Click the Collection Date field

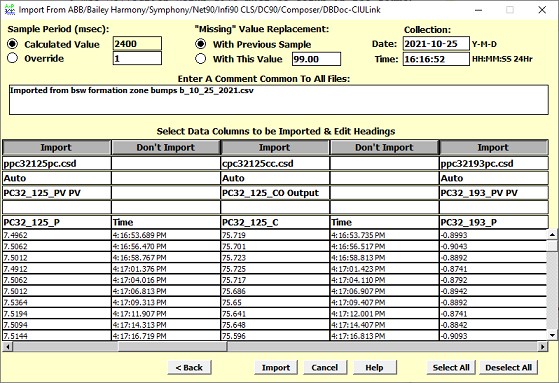436,44
